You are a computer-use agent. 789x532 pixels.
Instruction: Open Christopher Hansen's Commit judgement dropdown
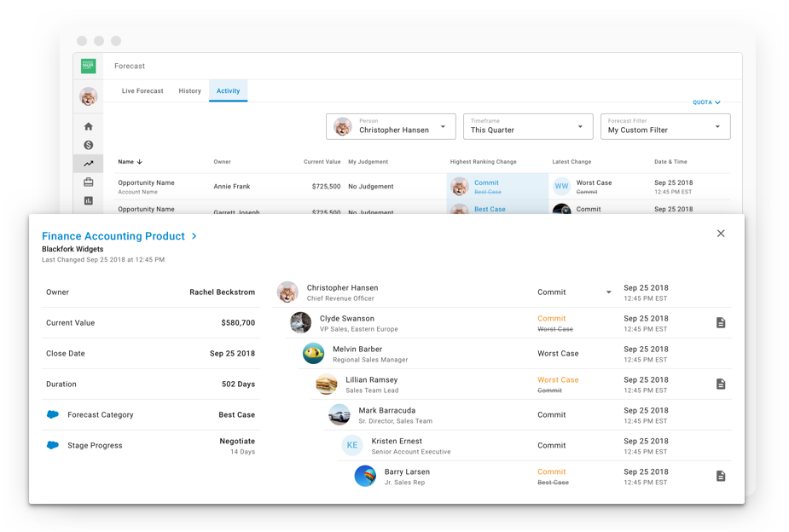tap(574, 292)
